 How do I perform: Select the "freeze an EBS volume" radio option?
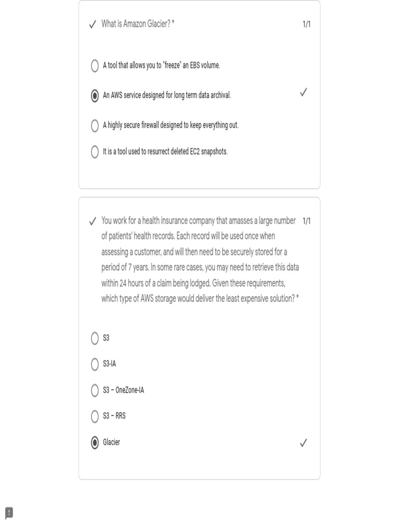[x=95, y=66]
